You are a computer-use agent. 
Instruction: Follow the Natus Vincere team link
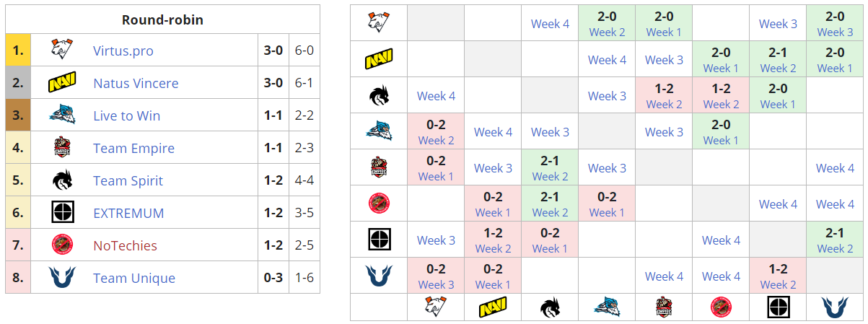[136, 83]
